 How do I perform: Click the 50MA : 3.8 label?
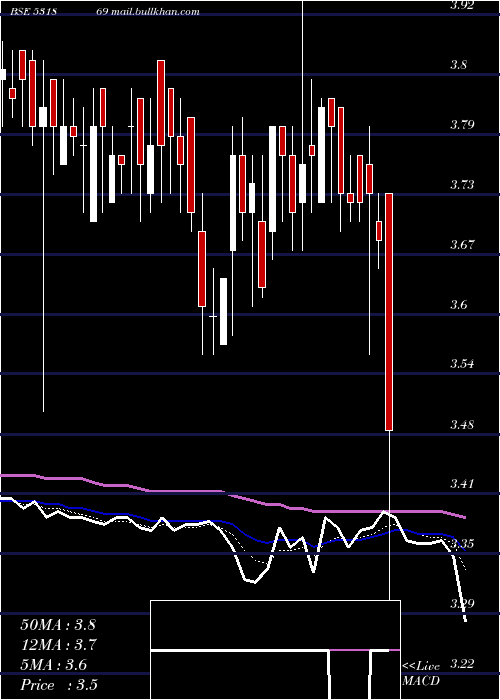58,624
